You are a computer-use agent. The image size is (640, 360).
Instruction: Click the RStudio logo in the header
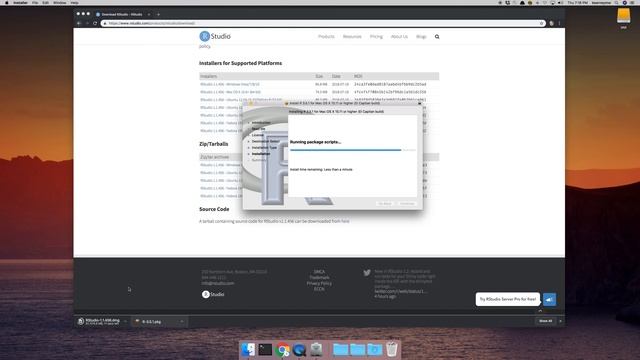tap(215, 36)
